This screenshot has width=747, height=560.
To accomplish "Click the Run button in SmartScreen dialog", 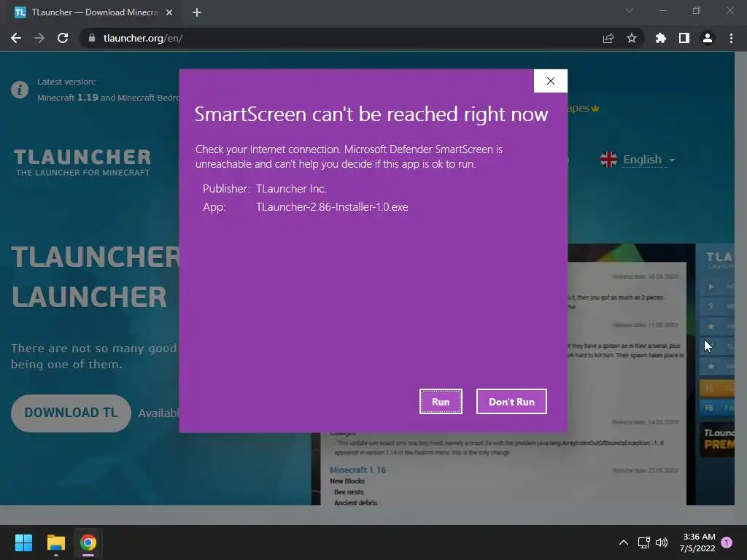I will pos(441,402).
